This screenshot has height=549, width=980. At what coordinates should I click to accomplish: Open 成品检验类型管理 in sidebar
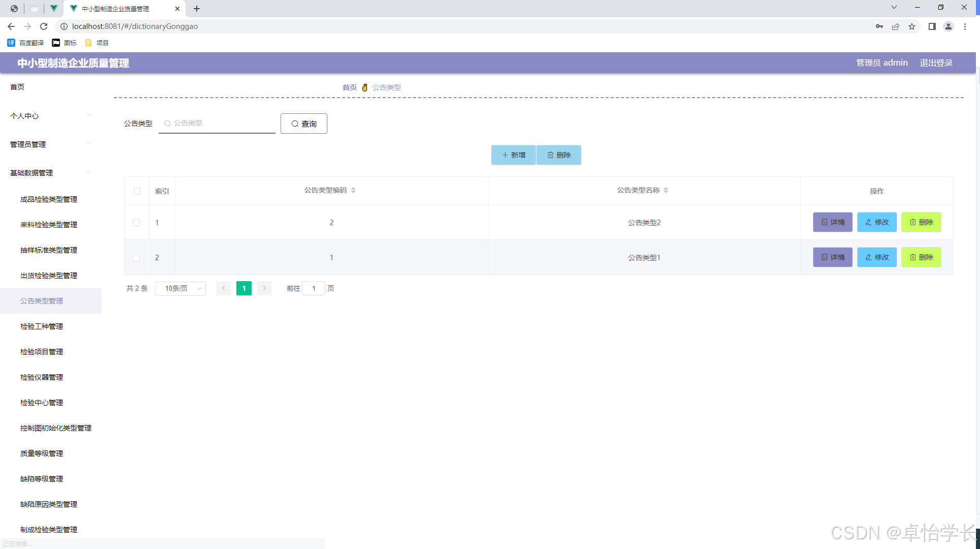[49, 199]
